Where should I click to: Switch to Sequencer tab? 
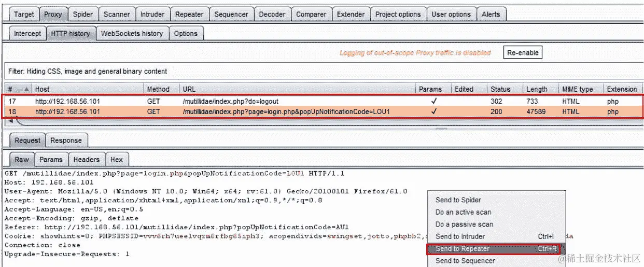pos(232,14)
